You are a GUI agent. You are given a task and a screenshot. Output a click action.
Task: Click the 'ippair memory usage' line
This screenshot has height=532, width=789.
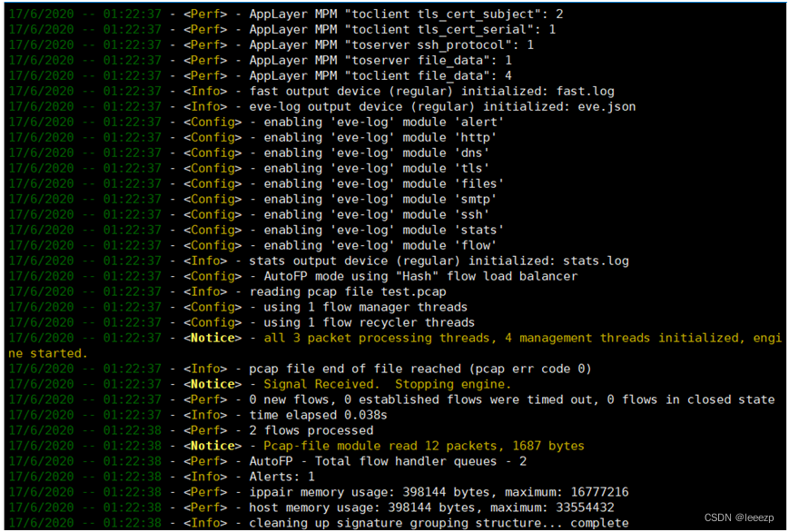pos(319,492)
